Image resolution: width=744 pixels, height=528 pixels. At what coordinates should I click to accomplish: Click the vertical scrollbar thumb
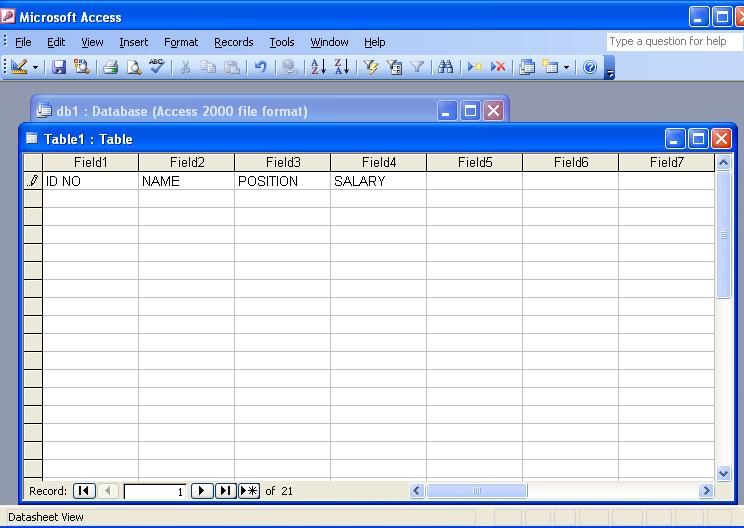click(x=723, y=235)
